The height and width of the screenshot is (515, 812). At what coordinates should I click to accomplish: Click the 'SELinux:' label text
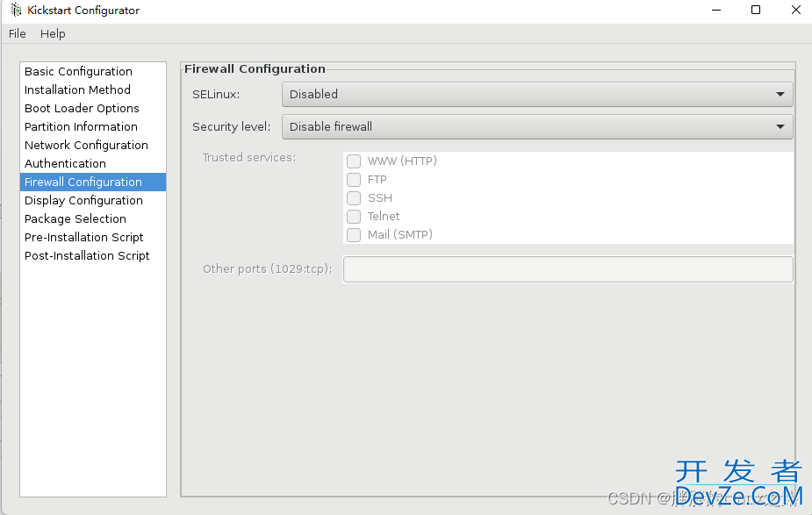[216, 95]
